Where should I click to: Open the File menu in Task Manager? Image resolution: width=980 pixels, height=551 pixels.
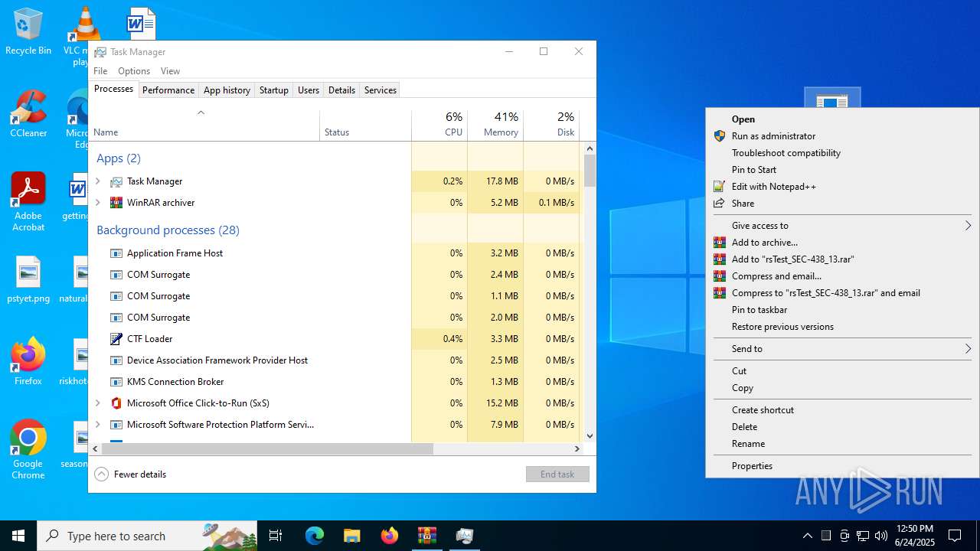coord(100,71)
